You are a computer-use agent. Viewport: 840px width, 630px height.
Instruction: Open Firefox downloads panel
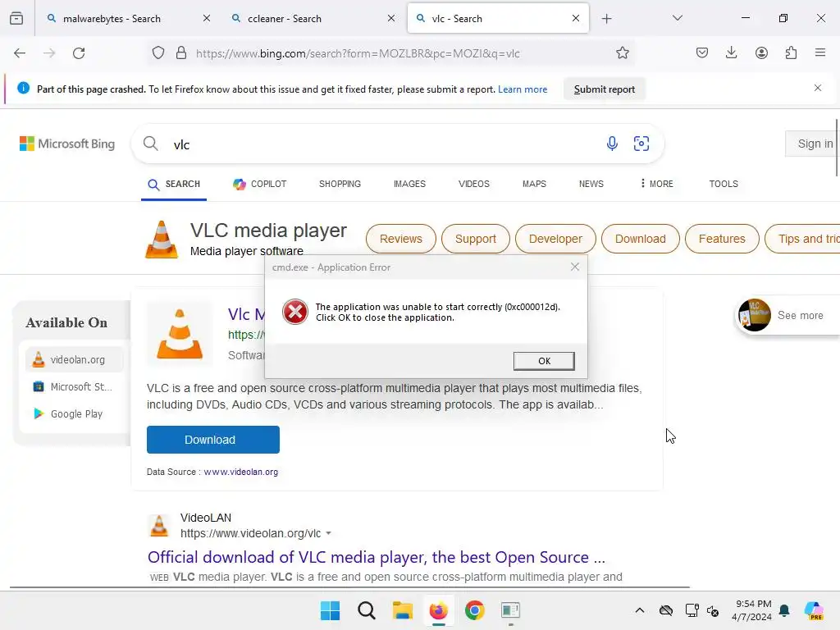pyautogui.click(x=731, y=53)
